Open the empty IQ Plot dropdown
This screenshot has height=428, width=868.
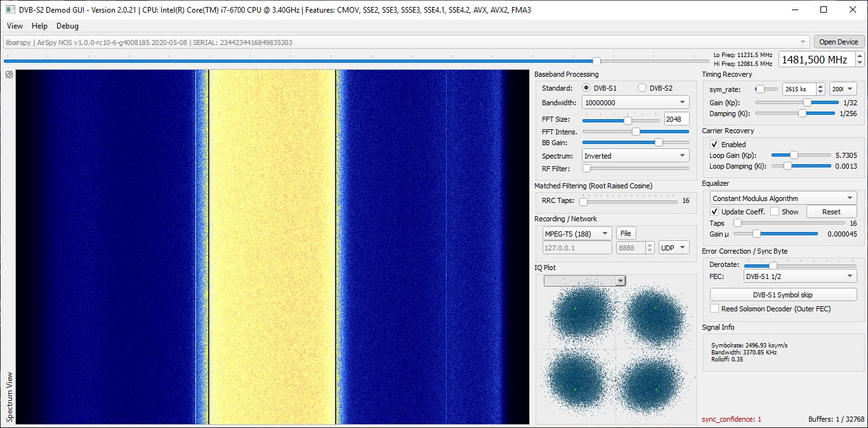tap(584, 281)
